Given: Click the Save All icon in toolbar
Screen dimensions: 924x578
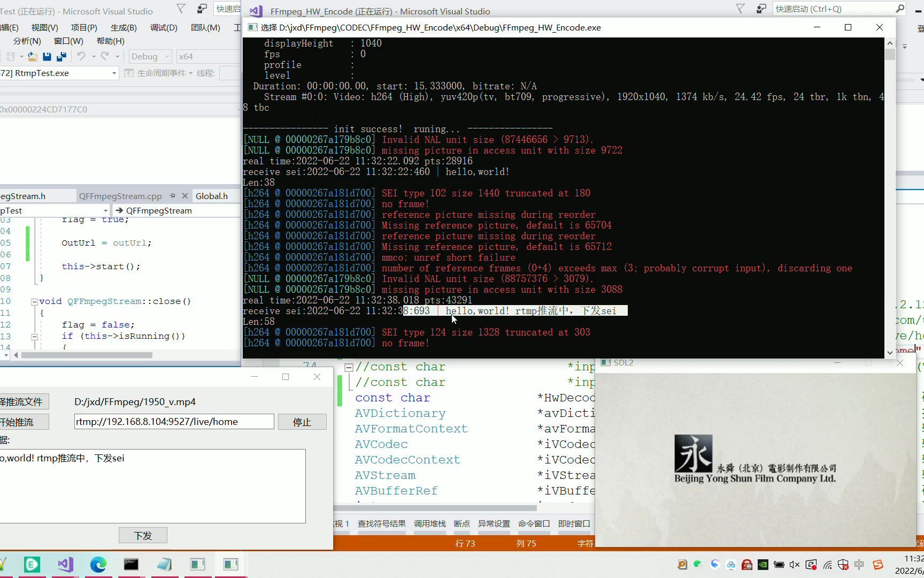Looking at the screenshot, I should 61,56.
